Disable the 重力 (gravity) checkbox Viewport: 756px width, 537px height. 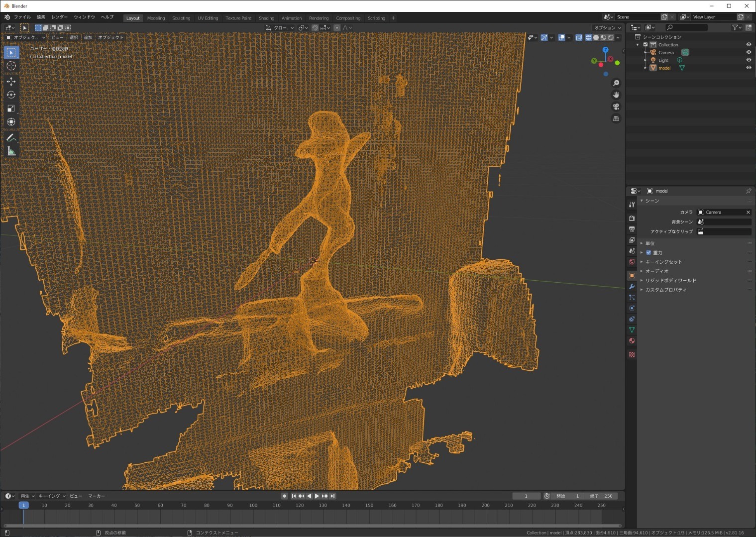(648, 252)
